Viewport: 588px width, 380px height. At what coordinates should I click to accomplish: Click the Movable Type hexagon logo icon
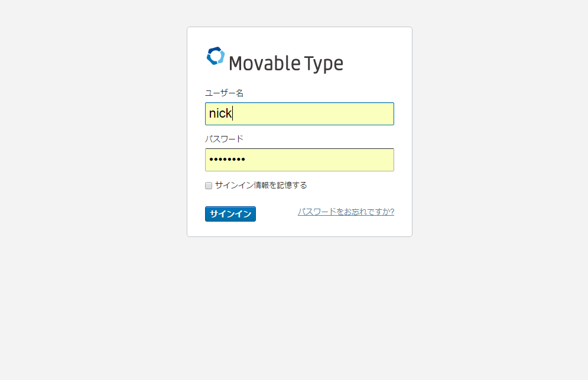tap(216, 56)
